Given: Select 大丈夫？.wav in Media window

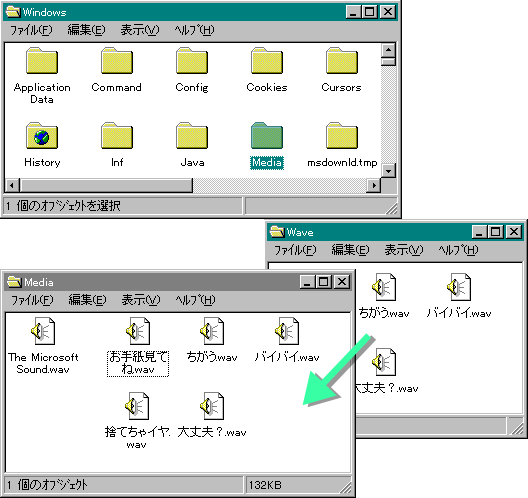Looking at the screenshot, I should point(212,406).
